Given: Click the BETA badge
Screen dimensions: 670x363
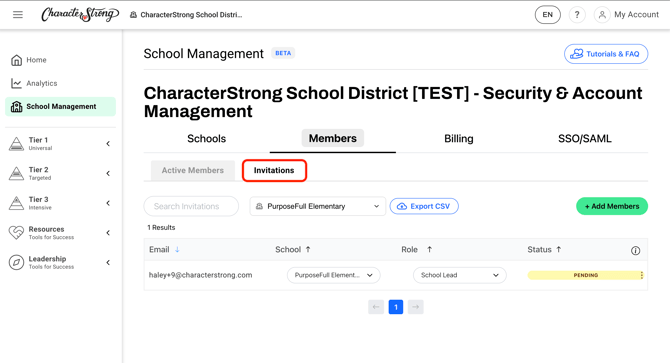Looking at the screenshot, I should [283, 53].
